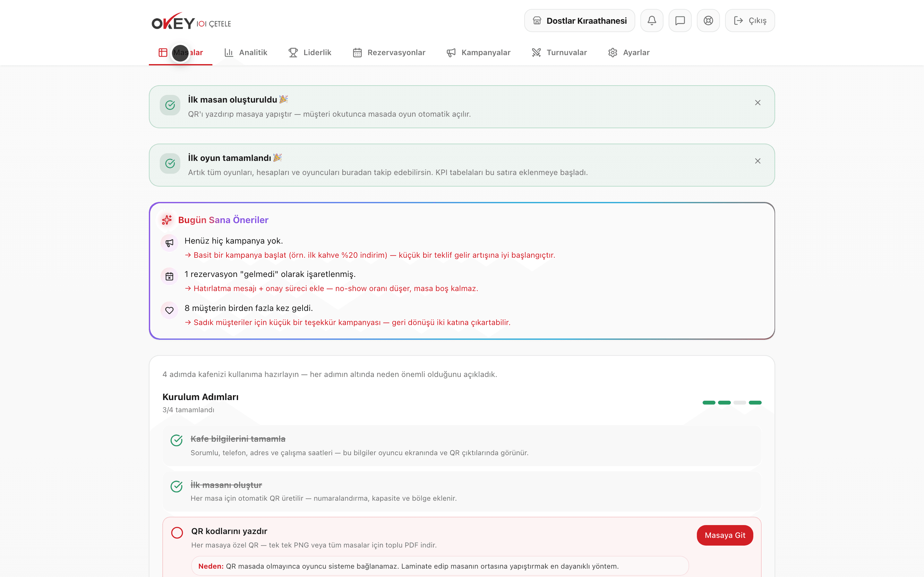This screenshot has height=577, width=924.
Task: Click the heart icon beside loyal customers suggestion
Action: (169, 310)
